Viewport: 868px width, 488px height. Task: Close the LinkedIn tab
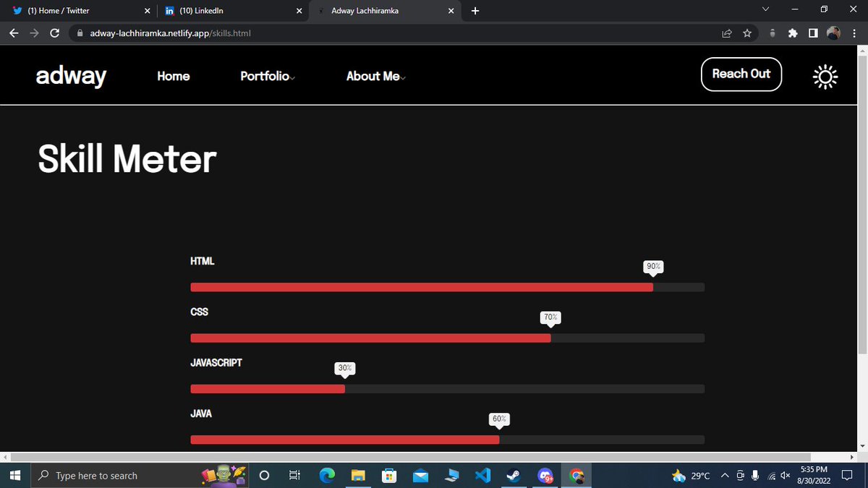pyautogui.click(x=299, y=11)
